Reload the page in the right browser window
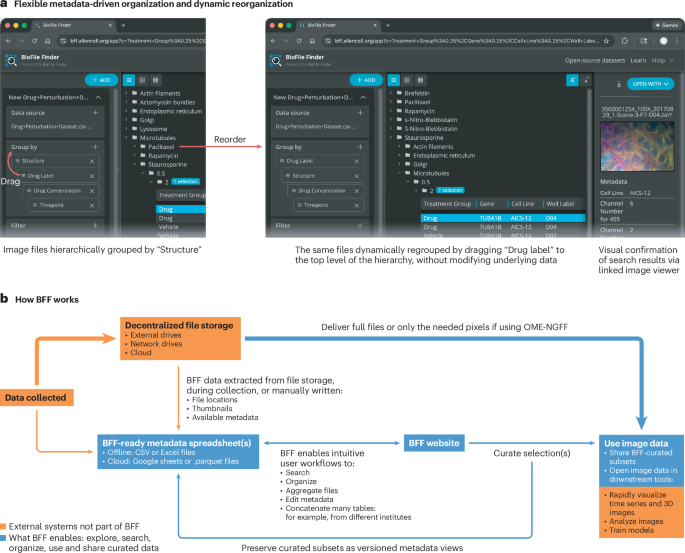 299,41
